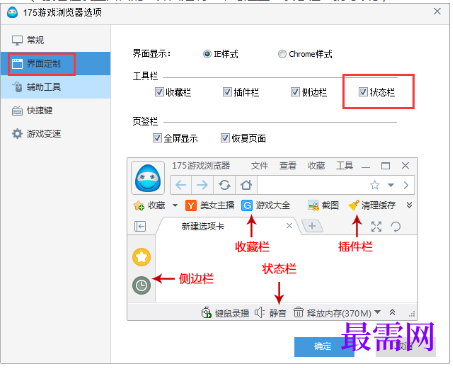Toggle the 收藏栏 checkbox

159,92
